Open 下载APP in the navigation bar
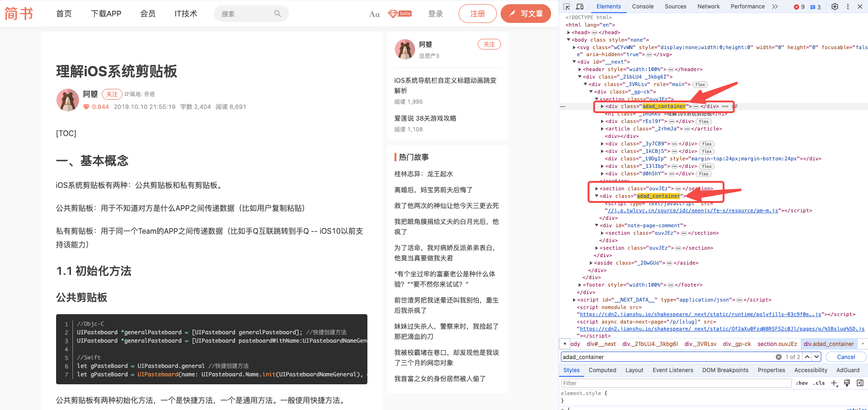 pyautogui.click(x=106, y=14)
